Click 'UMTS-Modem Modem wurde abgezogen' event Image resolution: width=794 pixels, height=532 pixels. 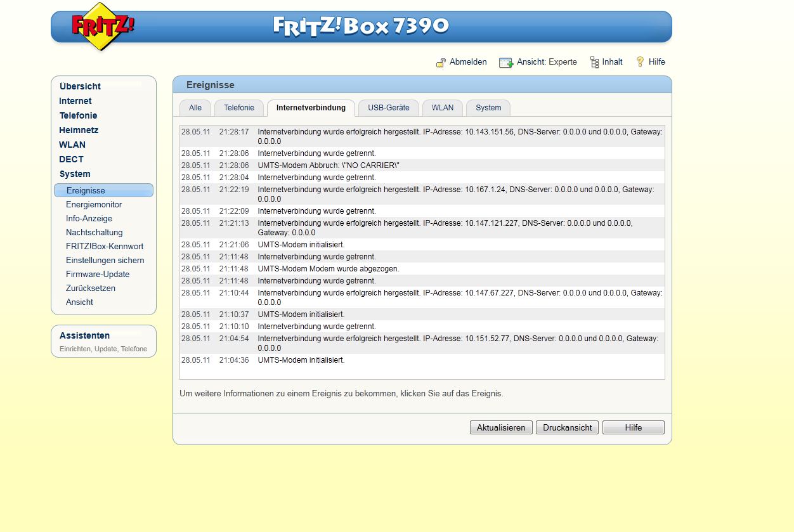(422, 269)
